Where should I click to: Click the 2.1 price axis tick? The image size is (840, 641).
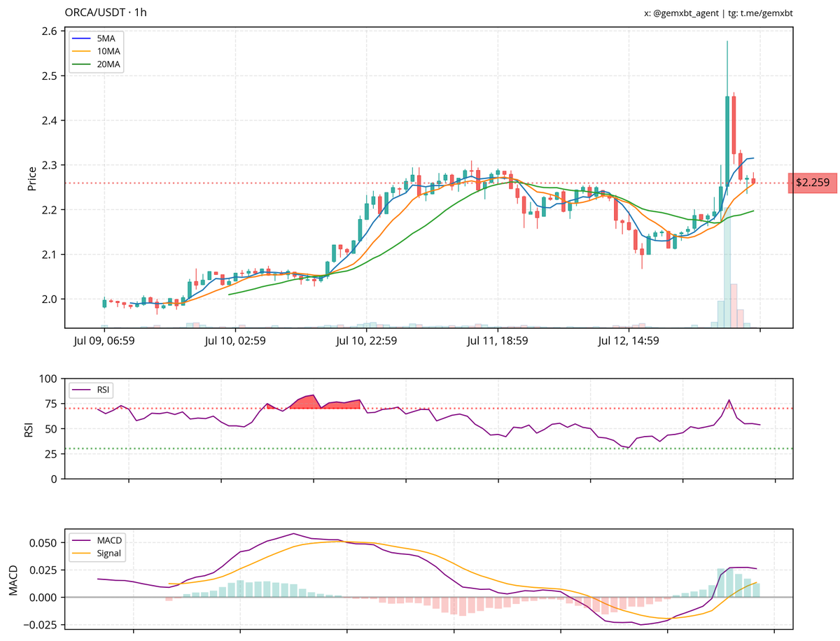coord(50,255)
